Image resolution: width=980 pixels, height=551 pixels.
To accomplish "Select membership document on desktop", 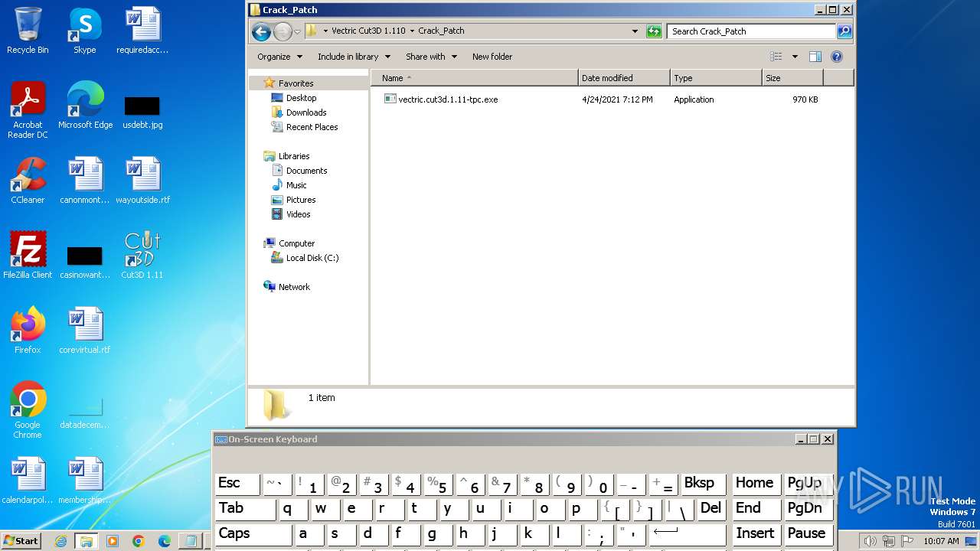I will click(x=85, y=481).
